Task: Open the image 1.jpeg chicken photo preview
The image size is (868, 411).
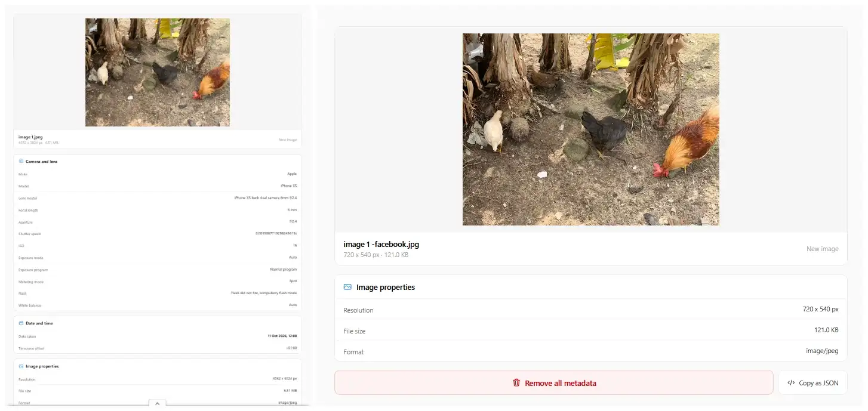Action: (x=158, y=72)
